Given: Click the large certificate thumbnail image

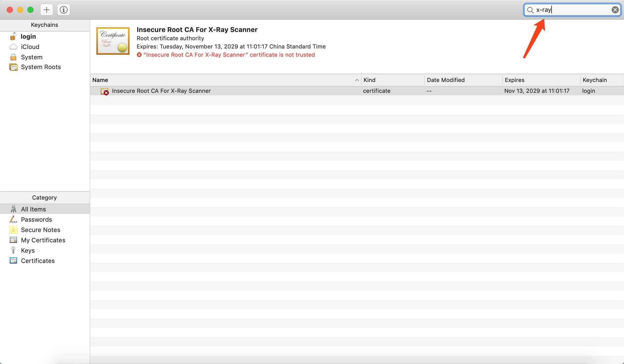Looking at the screenshot, I should 113,41.
